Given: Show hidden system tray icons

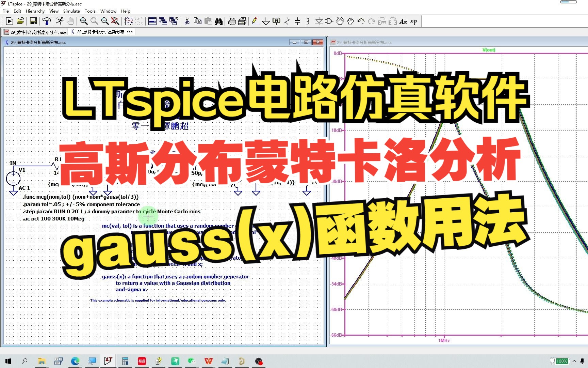Looking at the screenshot, I should pyautogui.click(x=574, y=361).
